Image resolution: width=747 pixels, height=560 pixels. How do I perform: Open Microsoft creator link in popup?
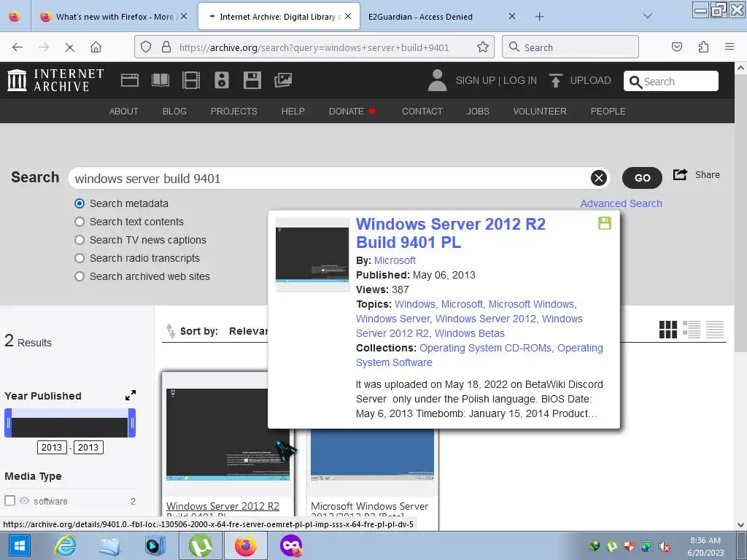pyautogui.click(x=395, y=260)
